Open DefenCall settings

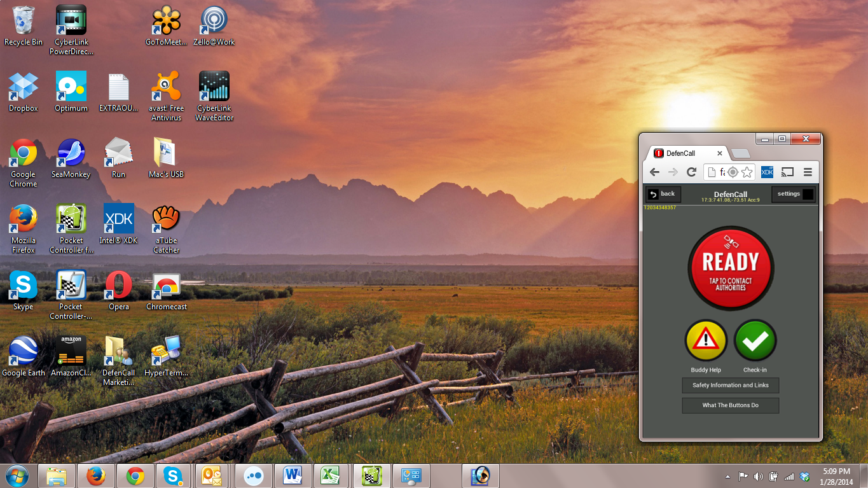(793, 194)
